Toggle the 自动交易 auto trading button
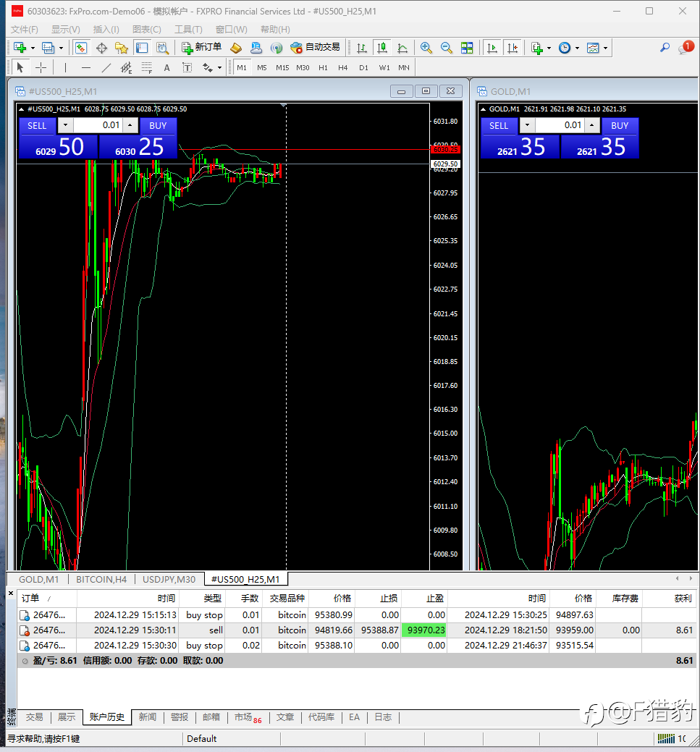 click(315, 48)
